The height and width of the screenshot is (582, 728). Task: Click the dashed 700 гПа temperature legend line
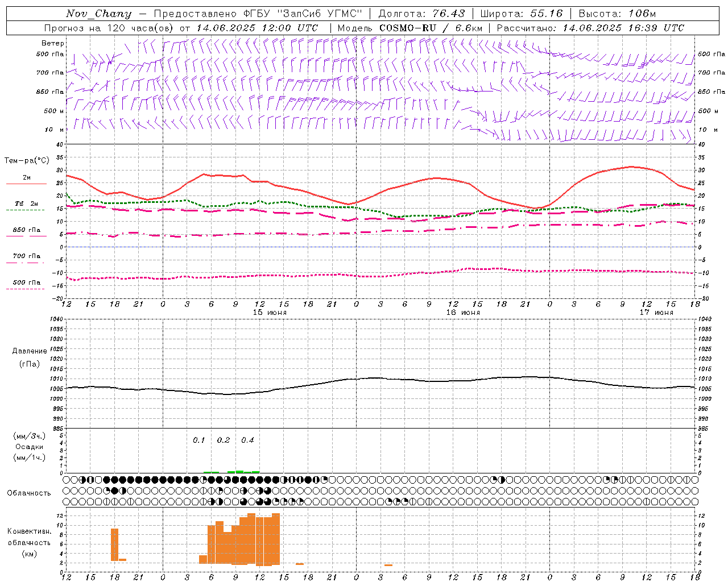click(26, 263)
